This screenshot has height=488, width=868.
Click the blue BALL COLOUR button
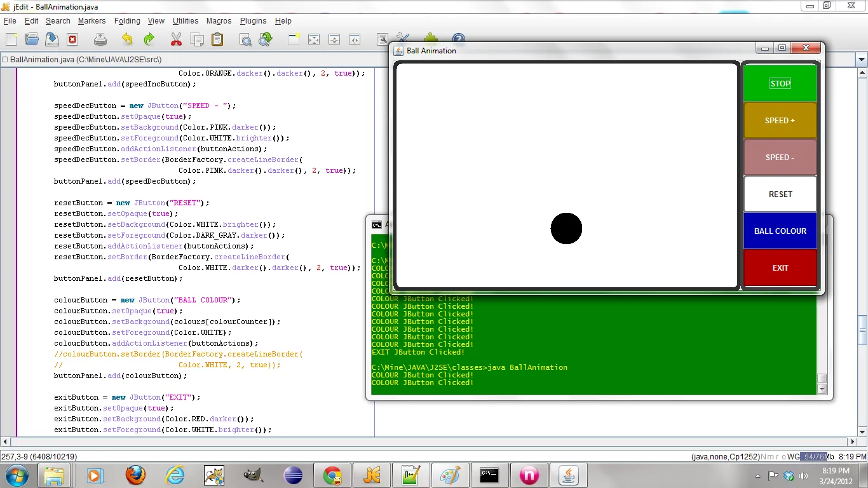tap(780, 231)
